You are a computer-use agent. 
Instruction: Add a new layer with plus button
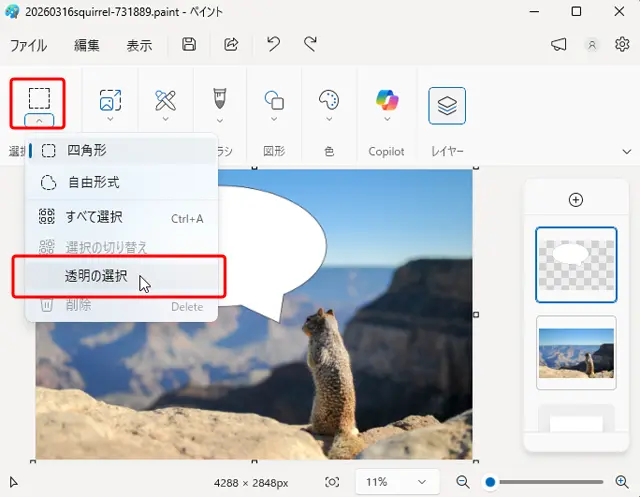[x=575, y=200]
